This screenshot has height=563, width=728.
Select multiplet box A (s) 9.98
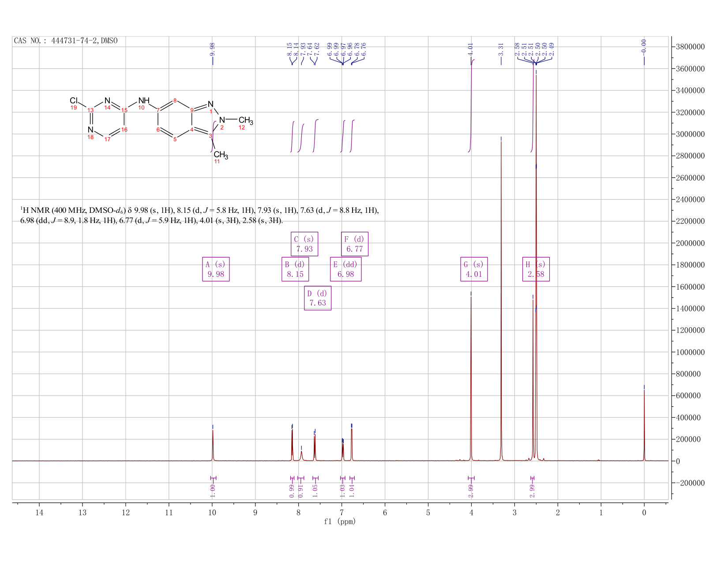point(216,269)
